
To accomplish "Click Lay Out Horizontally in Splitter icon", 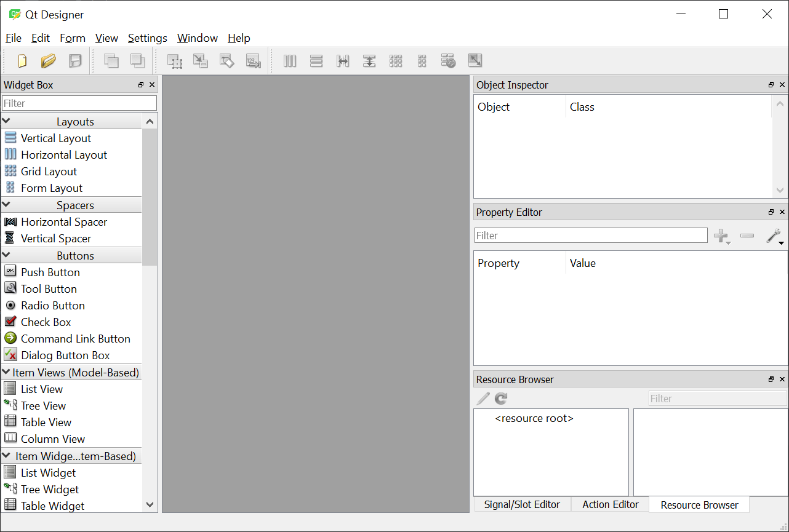I will (343, 61).
